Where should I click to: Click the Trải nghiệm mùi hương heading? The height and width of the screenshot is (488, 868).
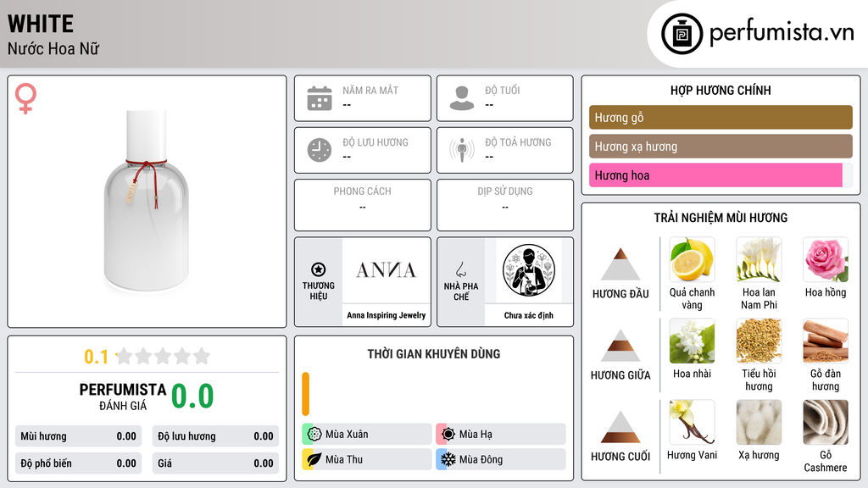(x=721, y=218)
